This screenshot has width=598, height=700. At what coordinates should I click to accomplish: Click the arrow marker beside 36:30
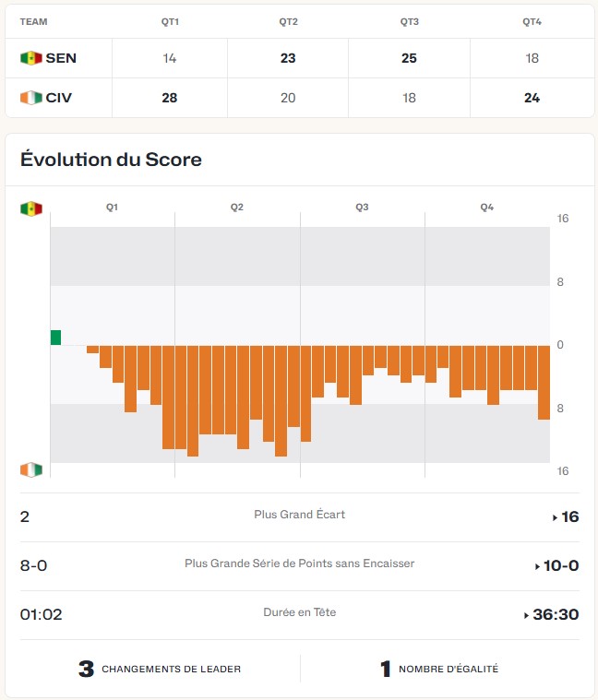point(527,615)
